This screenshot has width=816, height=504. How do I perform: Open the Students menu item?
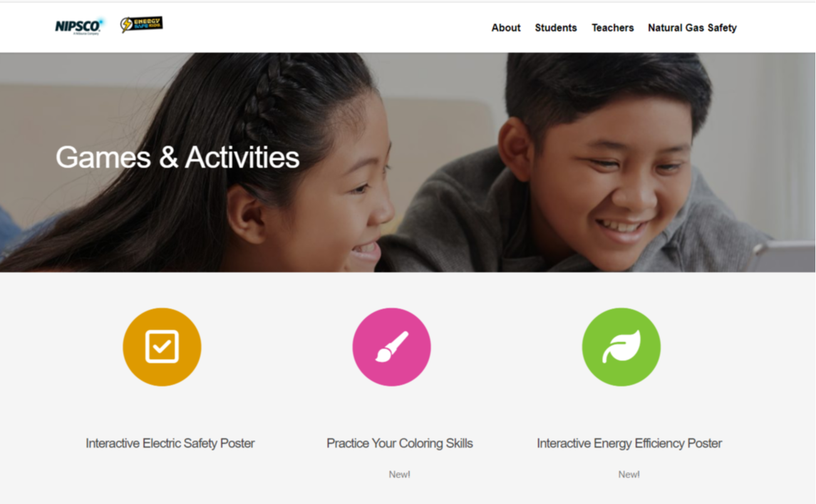pos(556,28)
